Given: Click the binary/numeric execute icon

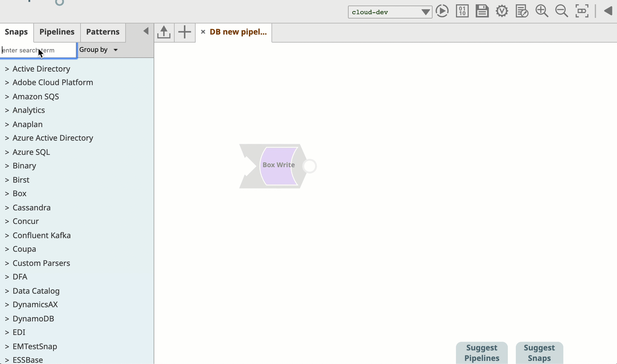Looking at the screenshot, I should point(462,11).
